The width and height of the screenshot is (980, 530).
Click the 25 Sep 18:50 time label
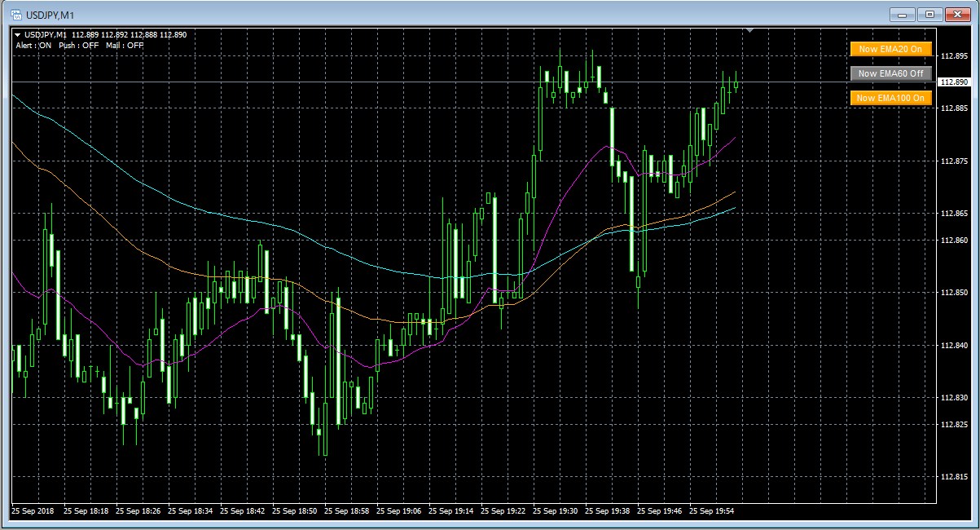pos(295,511)
